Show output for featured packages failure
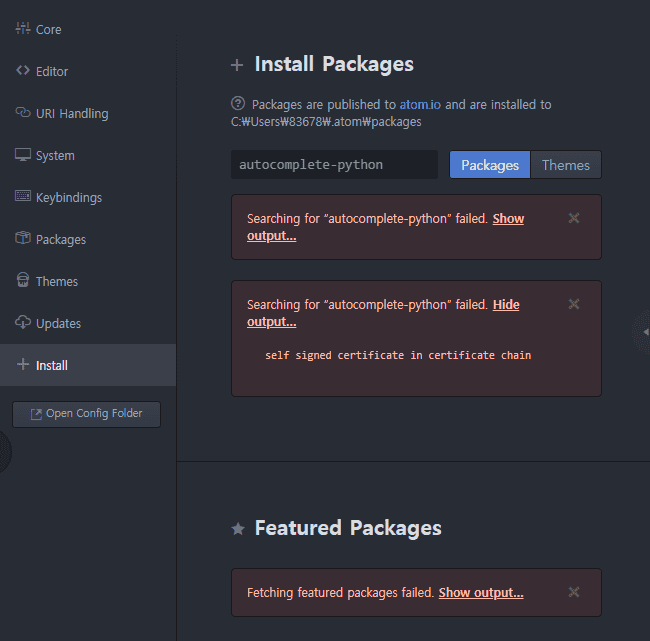 480,593
